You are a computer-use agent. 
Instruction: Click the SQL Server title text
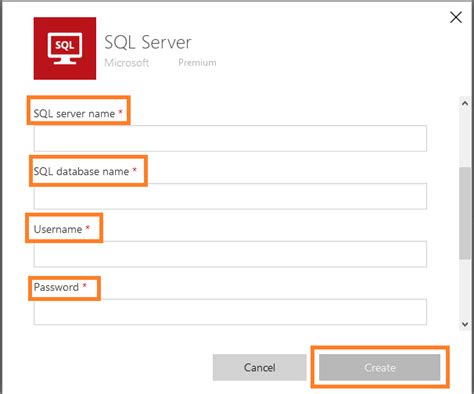148,42
